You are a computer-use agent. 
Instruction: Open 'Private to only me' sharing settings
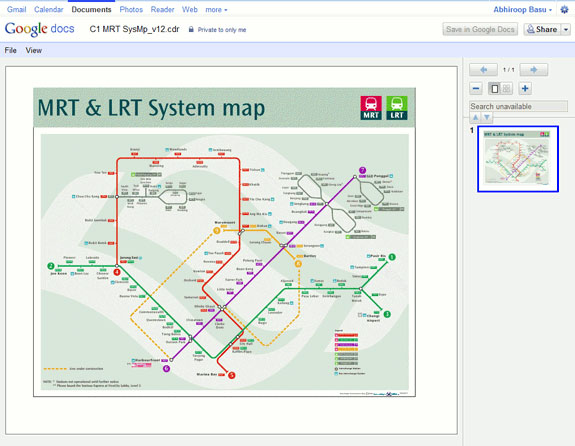[221, 30]
